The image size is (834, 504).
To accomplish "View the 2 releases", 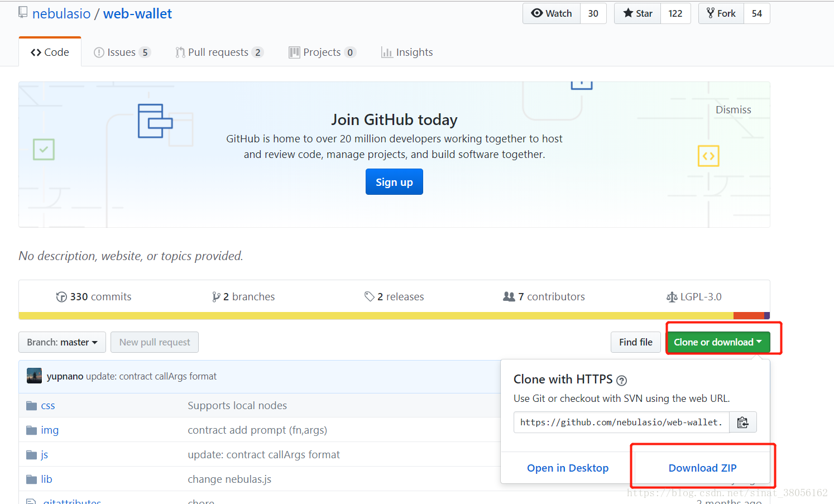I will pos(394,297).
